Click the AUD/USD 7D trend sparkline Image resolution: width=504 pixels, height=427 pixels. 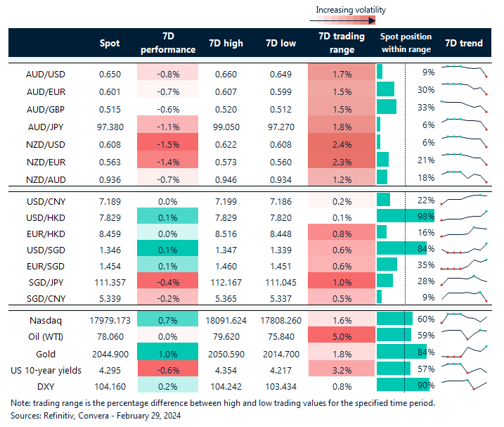point(464,72)
